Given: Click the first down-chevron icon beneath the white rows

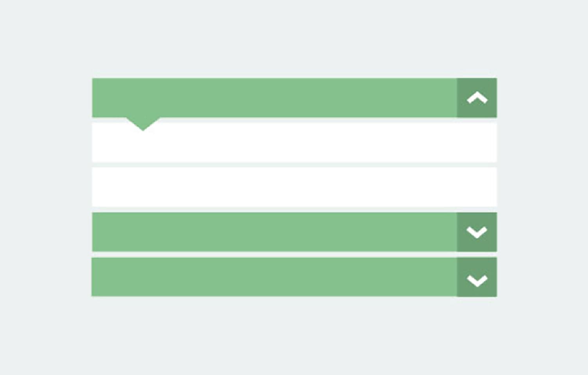Looking at the screenshot, I should (477, 232).
